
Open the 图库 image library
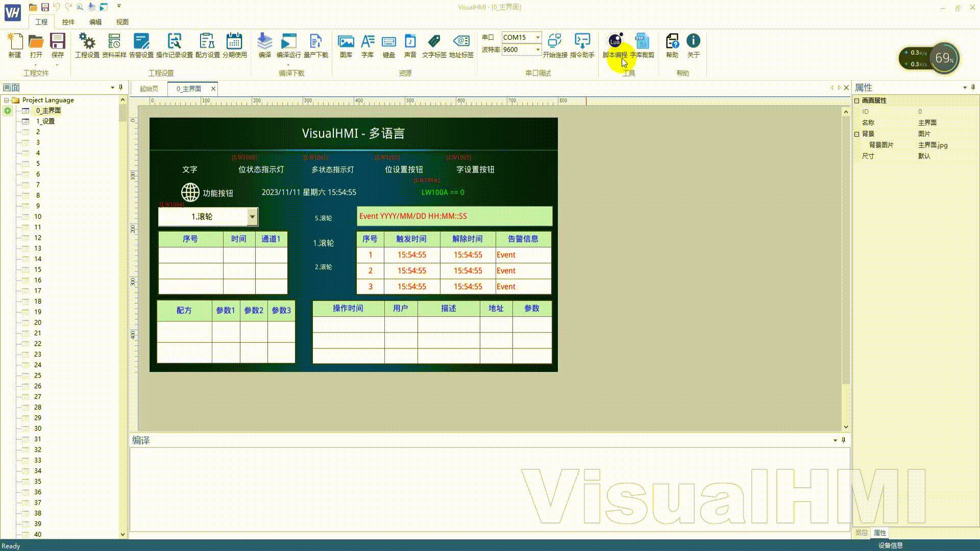346,45
